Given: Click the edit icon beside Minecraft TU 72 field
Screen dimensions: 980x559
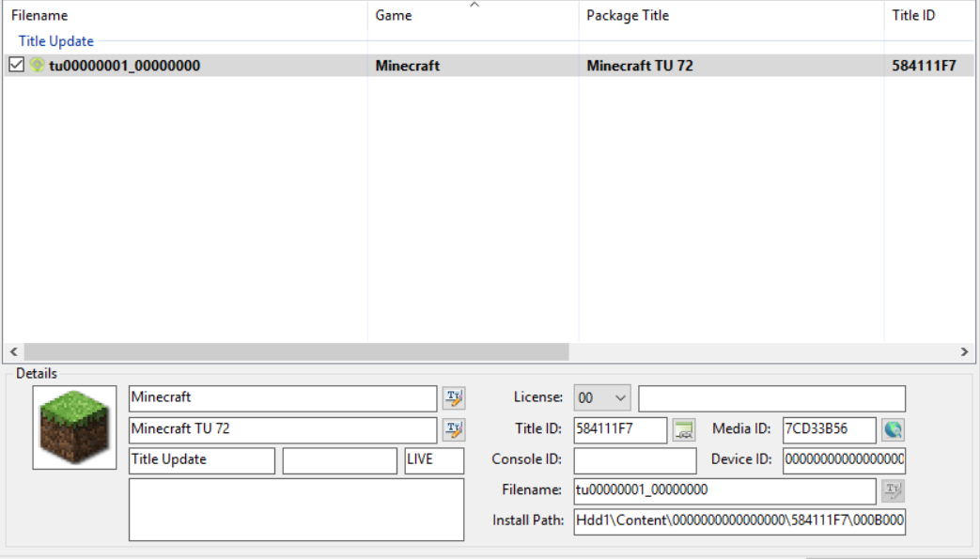Looking at the screenshot, I should click(454, 430).
